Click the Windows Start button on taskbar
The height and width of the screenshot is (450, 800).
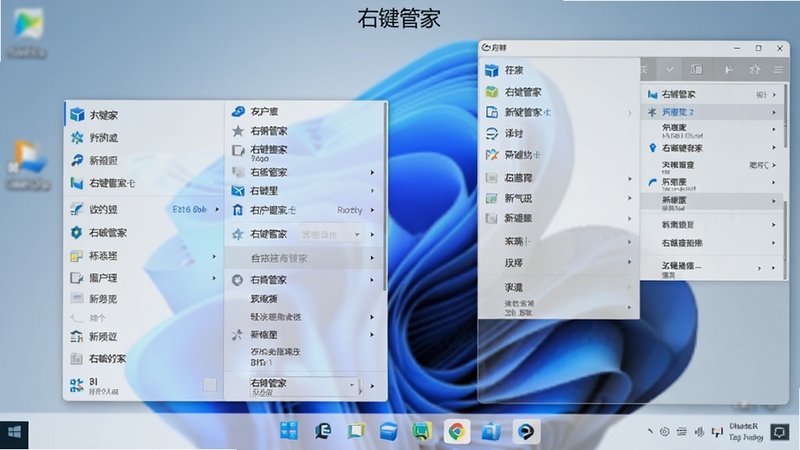pyautogui.click(x=14, y=433)
